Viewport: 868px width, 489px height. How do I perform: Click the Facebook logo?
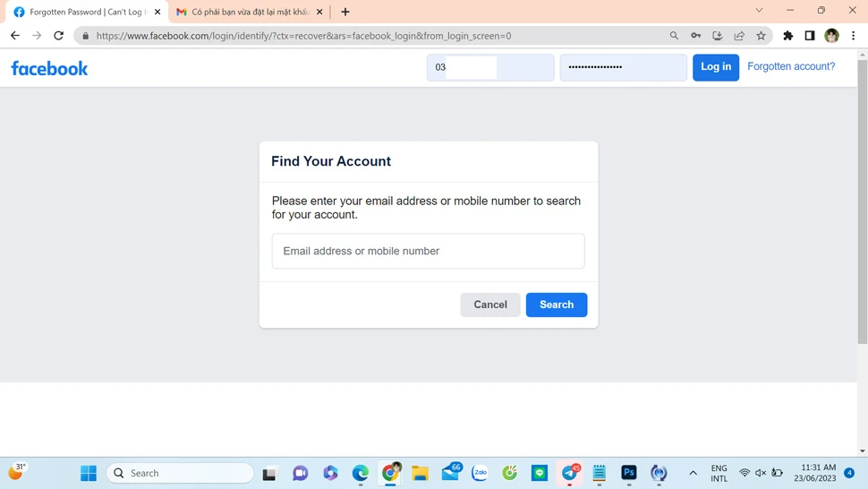pos(49,68)
